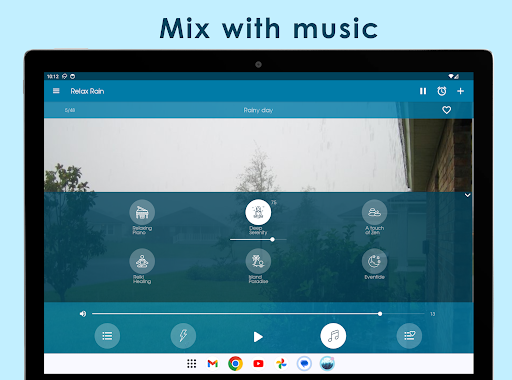Image resolution: width=512 pixels, height=380 pixels.
Task: Mute sound with the speaker icon
Action: 83,314
